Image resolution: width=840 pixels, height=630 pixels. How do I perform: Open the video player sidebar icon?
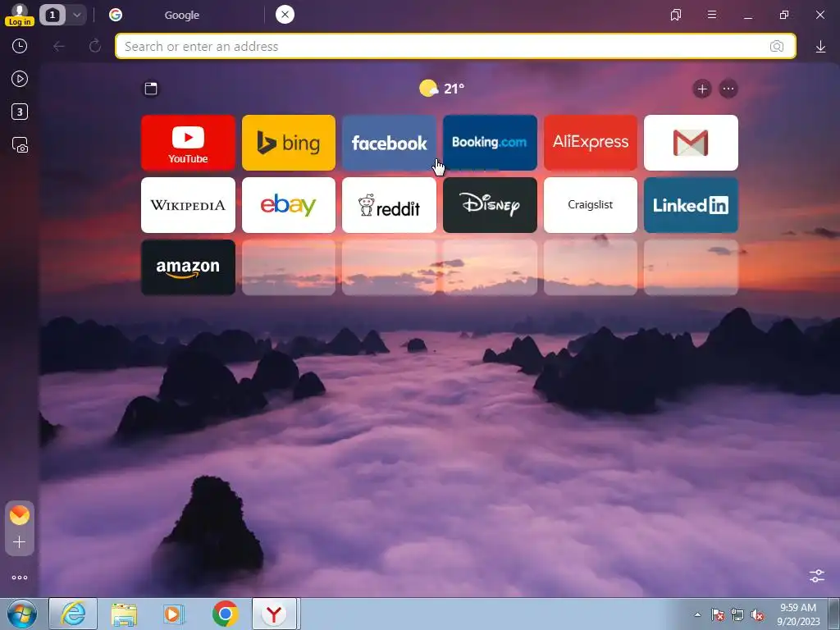coord(20,80)
